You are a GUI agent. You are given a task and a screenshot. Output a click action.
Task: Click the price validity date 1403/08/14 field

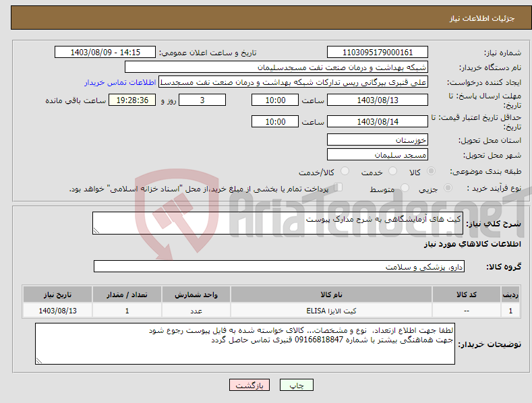coord(378,121)
